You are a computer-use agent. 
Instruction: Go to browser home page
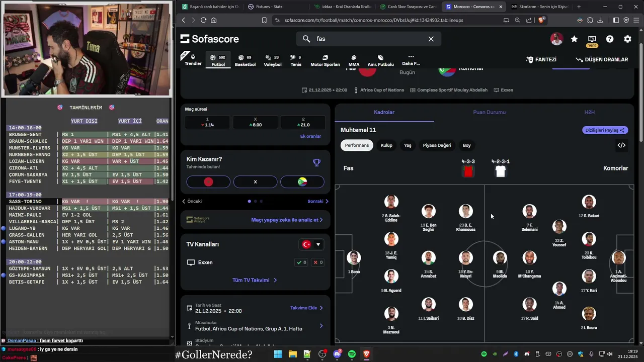coord(214,20)
